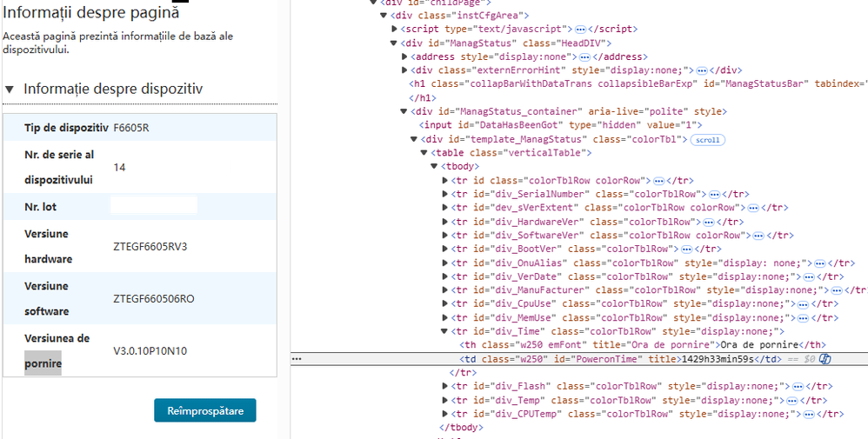Expand the script text/javascript node
This screenshot has width=868, height=439.
coord(394,29)
